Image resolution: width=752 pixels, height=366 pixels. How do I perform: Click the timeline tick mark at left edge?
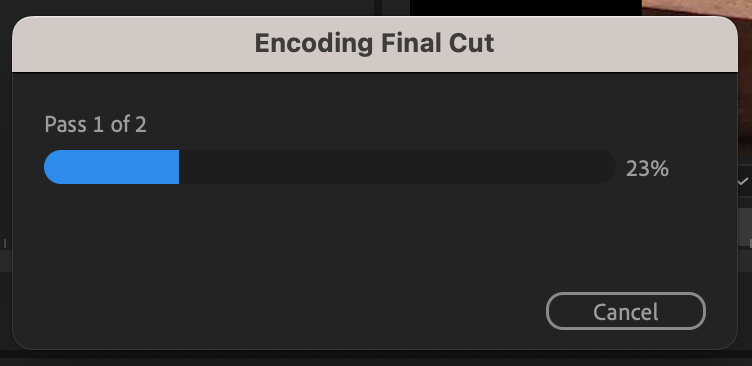point(5,244)
